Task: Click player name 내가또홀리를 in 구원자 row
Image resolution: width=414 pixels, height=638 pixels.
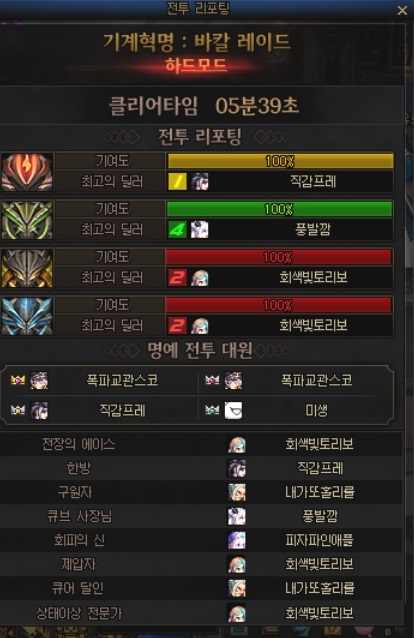Action: click(320, 492)
